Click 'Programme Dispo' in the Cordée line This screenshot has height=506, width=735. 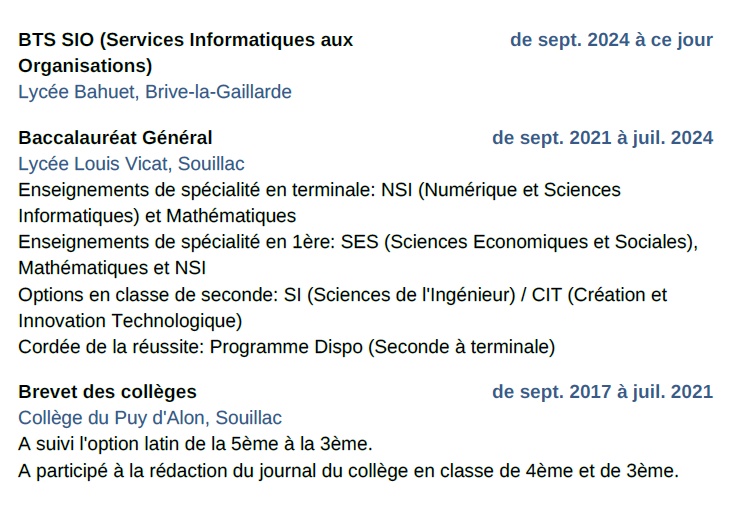pos(286,347)
